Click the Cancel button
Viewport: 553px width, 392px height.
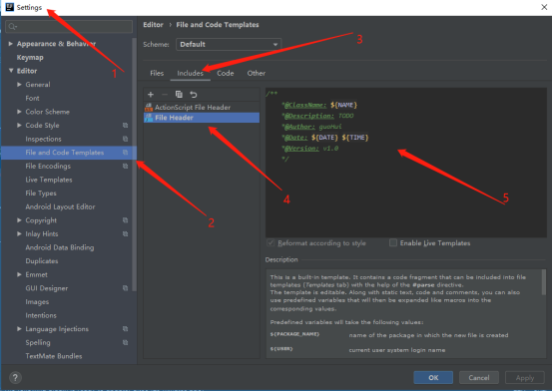478,378
